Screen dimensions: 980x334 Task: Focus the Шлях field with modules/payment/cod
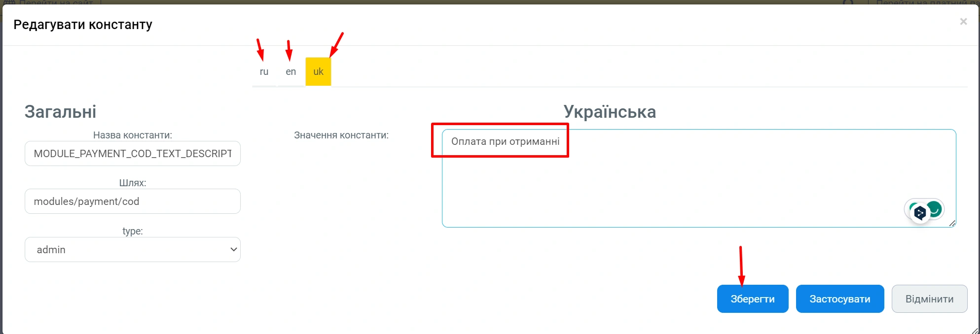(133, 201)
